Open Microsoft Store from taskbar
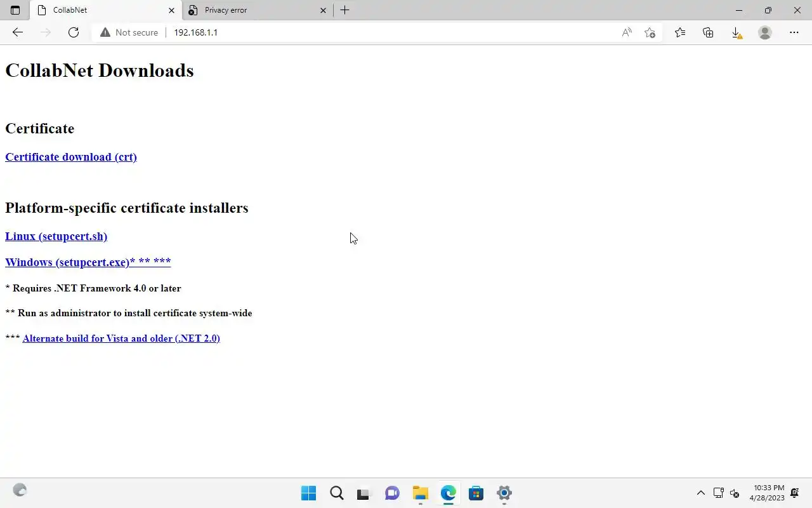812x508 pixels. (x=476, y=493)
